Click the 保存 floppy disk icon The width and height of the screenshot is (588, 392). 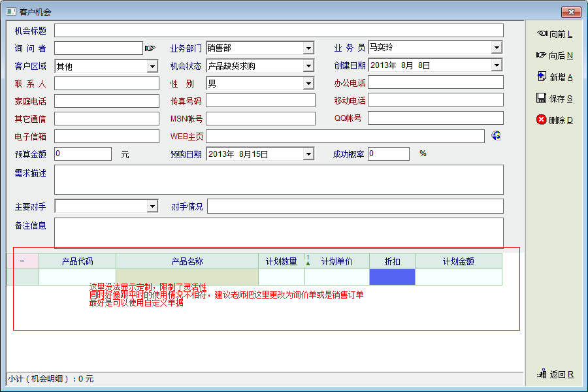(541, 99)
